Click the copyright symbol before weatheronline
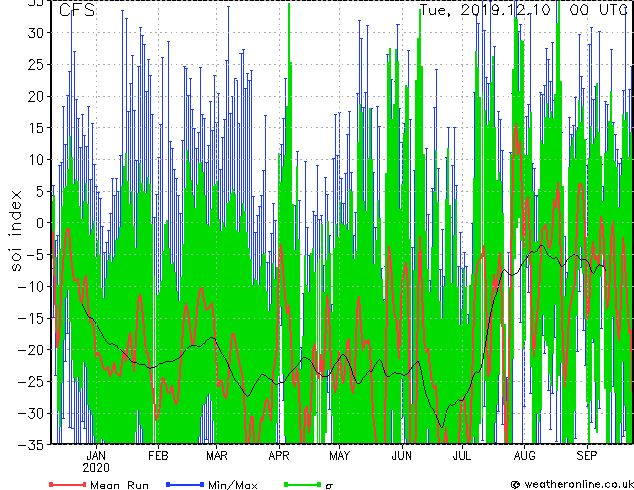Viewport: 634px width, 490px height. click(x=515, y=485)
